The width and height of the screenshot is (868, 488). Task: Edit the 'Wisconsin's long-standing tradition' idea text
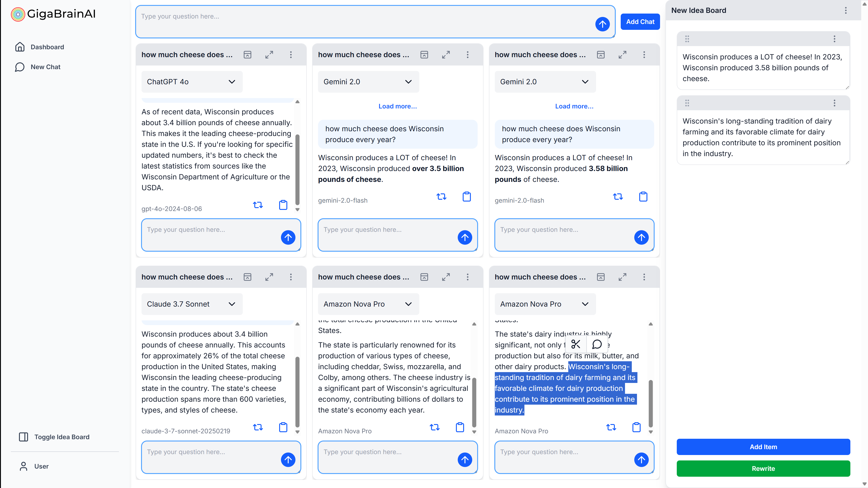tap(763, 137)
